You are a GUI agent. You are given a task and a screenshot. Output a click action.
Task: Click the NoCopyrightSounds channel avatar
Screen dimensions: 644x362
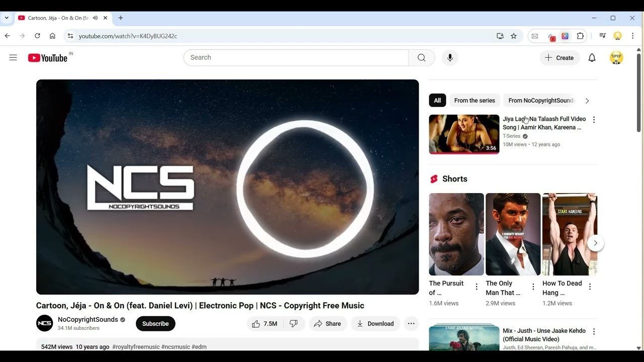[44, 323]
